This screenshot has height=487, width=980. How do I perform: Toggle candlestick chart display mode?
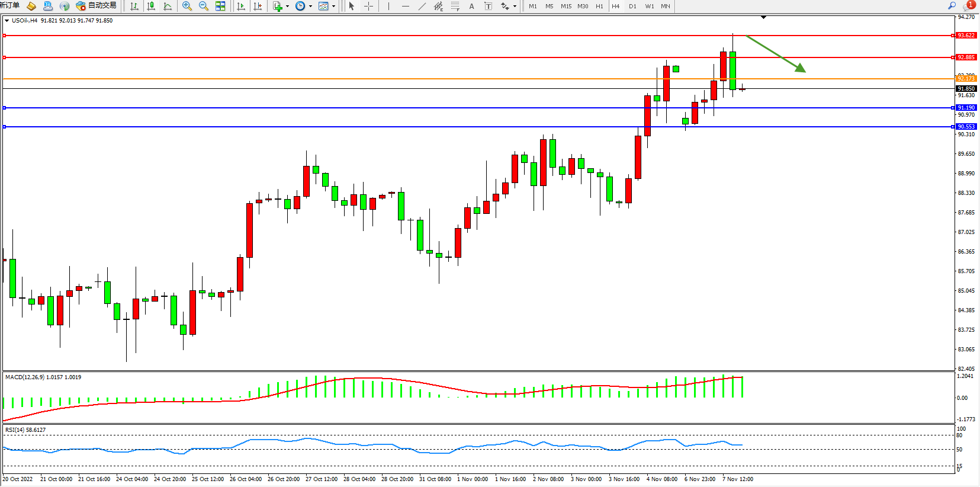pyautogui.click(x=151, y=6)
